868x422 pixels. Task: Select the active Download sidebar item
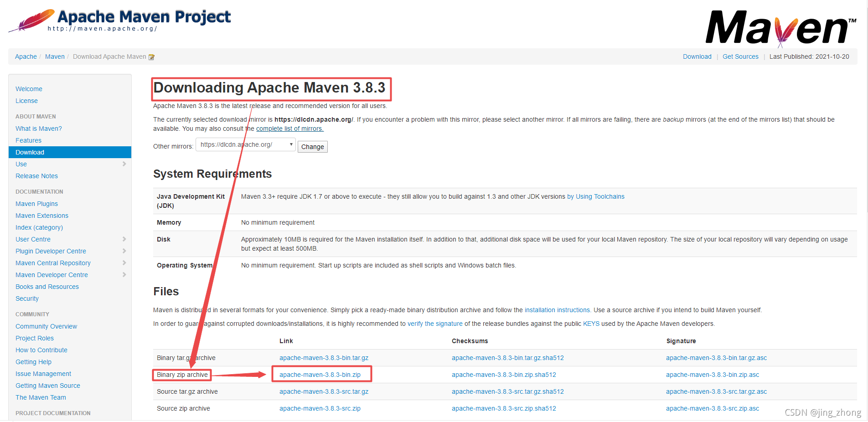[x=70, y=152]
